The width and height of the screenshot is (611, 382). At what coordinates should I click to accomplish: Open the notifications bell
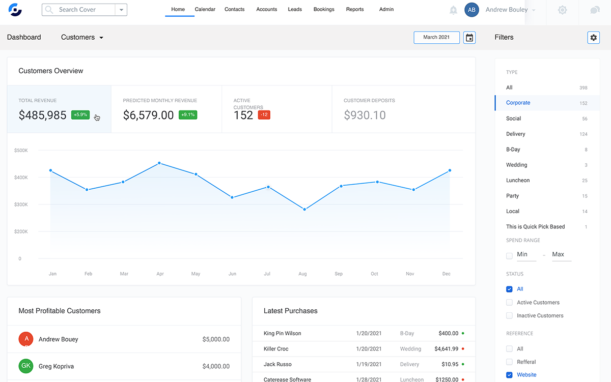(453, 10)
